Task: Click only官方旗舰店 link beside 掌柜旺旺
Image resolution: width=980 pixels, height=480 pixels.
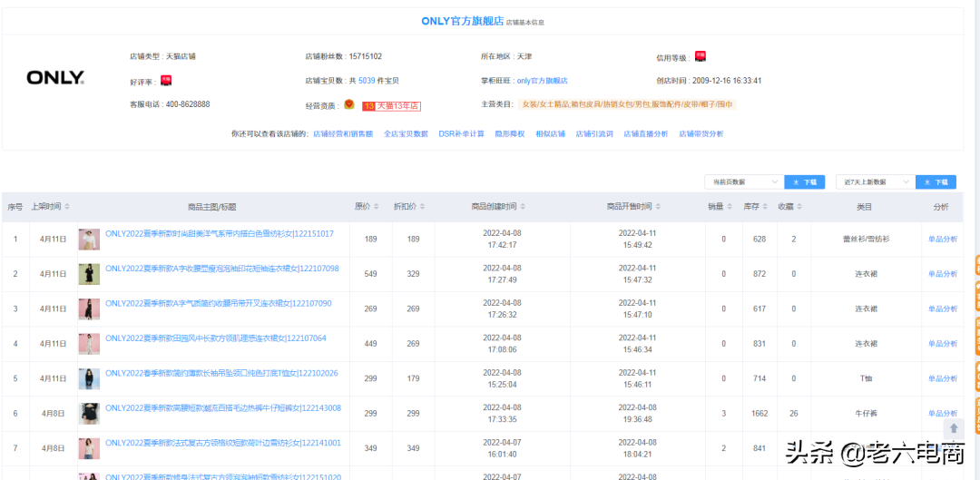Action: coord(542,81)
